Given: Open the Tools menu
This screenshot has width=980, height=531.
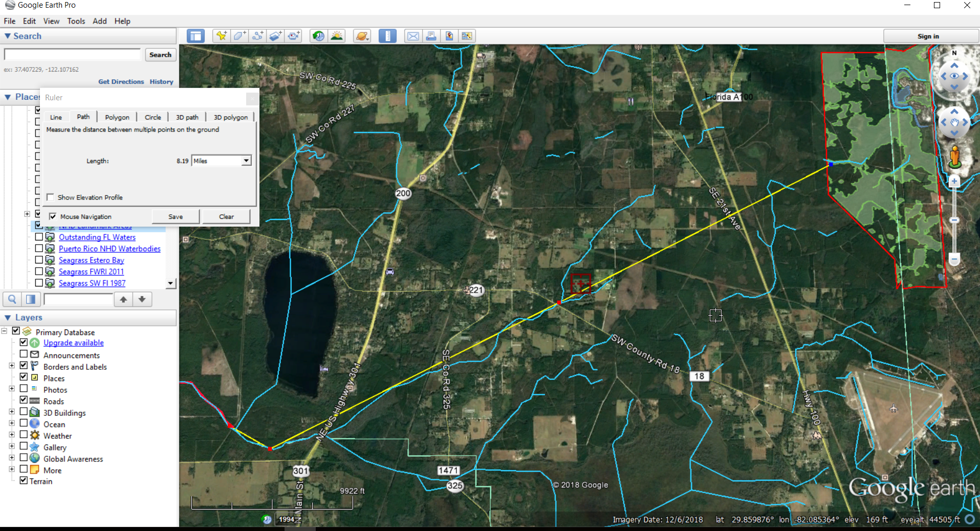Looking at the screenshot, I should pyautogui.click(x=76, y=21).
